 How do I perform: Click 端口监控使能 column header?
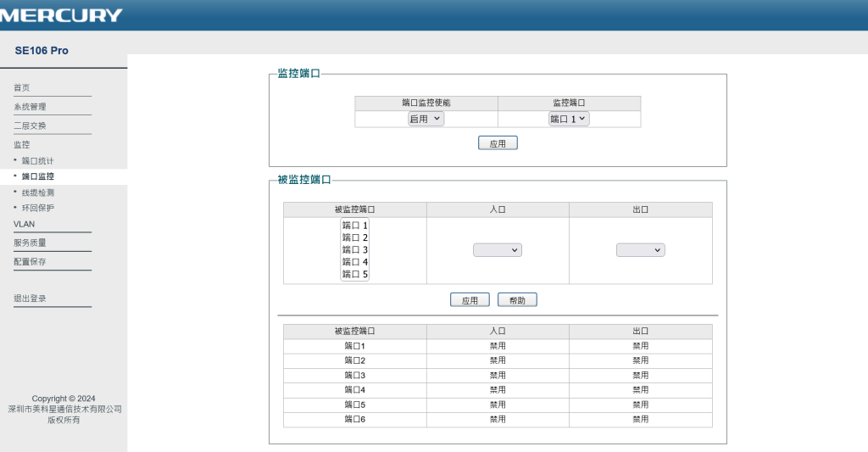426,103
